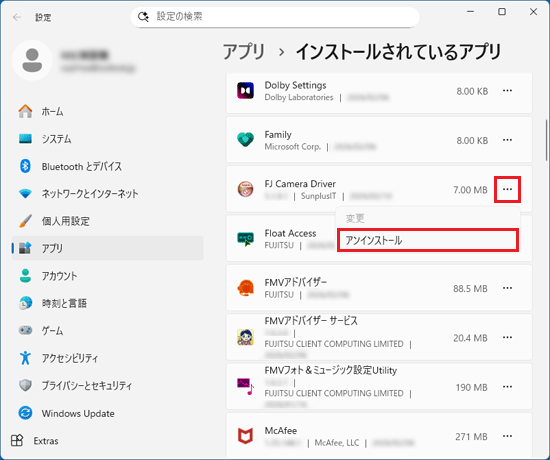The width and height of the screenshot is (550, 460).
Task: Click the Extras icon
Action: coord(17,440)
